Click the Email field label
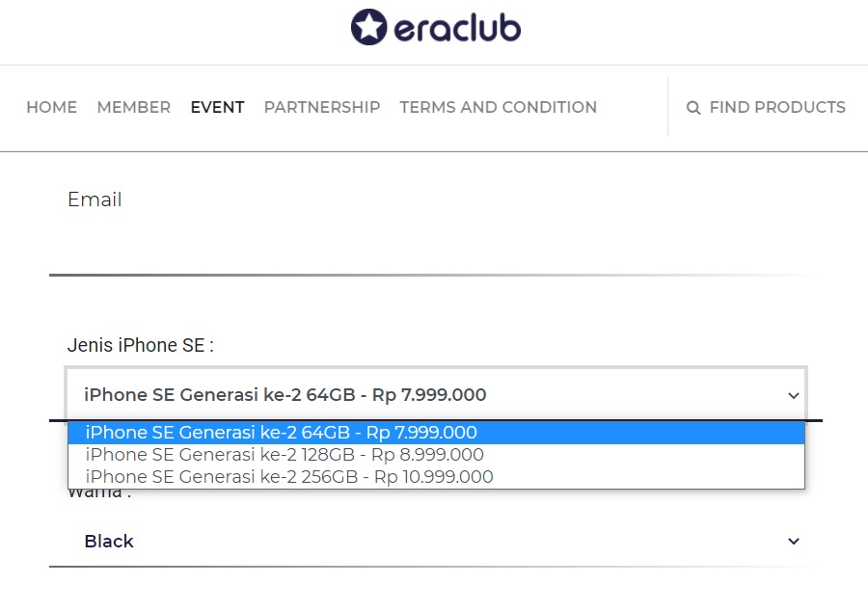868x611 pixels. [x=95, y=199]
